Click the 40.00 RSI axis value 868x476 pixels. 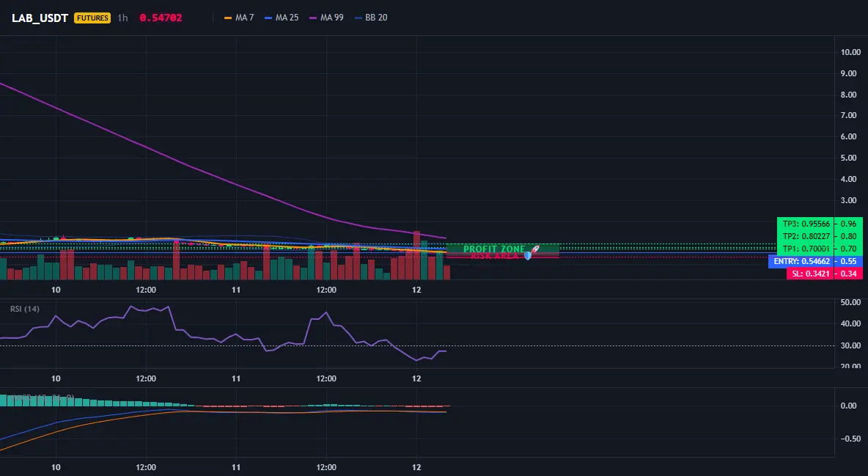pyautogui.click(x=850, y=323)
